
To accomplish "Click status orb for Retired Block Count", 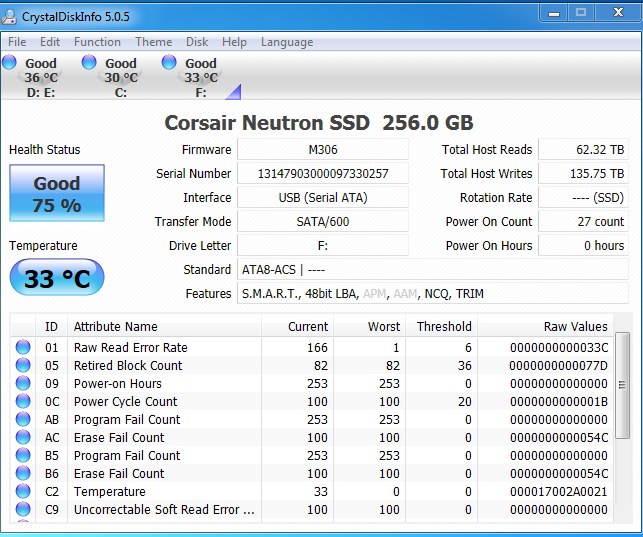I will pos(23,366).
